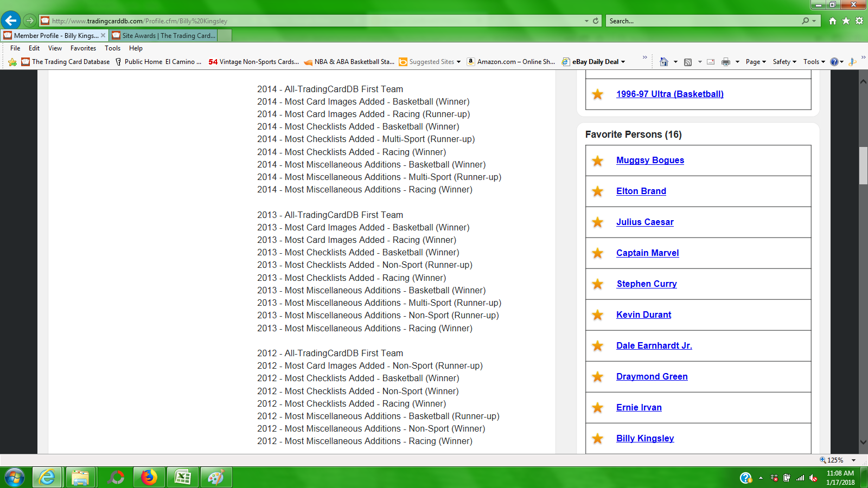Go back using the browser back arrow
The image size is (868, 488).
[x=10, y=21]
